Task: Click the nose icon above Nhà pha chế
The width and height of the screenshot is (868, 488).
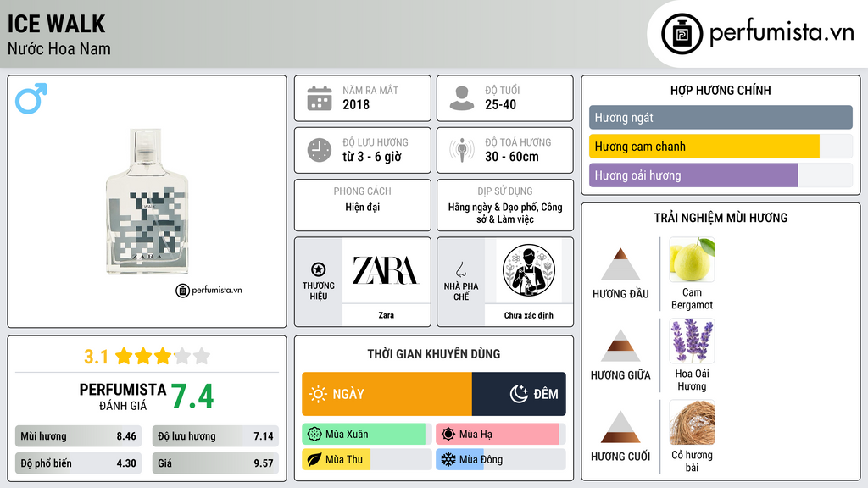Action: pyautogui.click(x=460, y=269)
